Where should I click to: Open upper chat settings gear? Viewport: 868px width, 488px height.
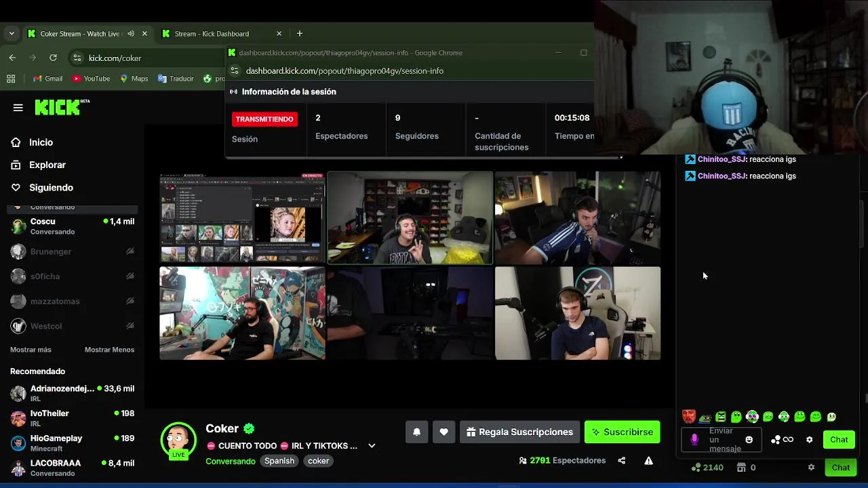(x=809, y=440)
